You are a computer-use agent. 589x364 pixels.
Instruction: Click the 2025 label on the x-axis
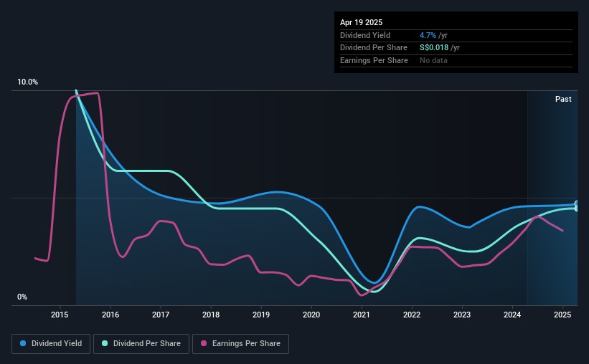pos(563,315)
